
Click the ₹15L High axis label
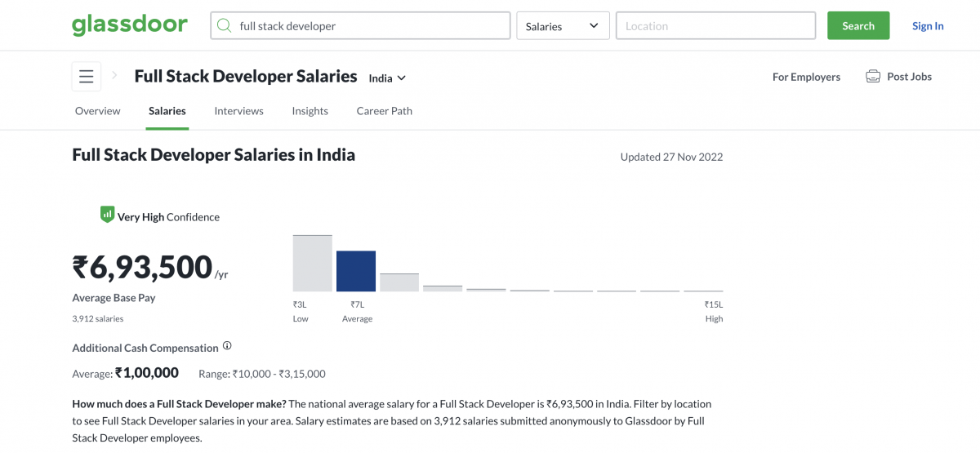point(715,311)
